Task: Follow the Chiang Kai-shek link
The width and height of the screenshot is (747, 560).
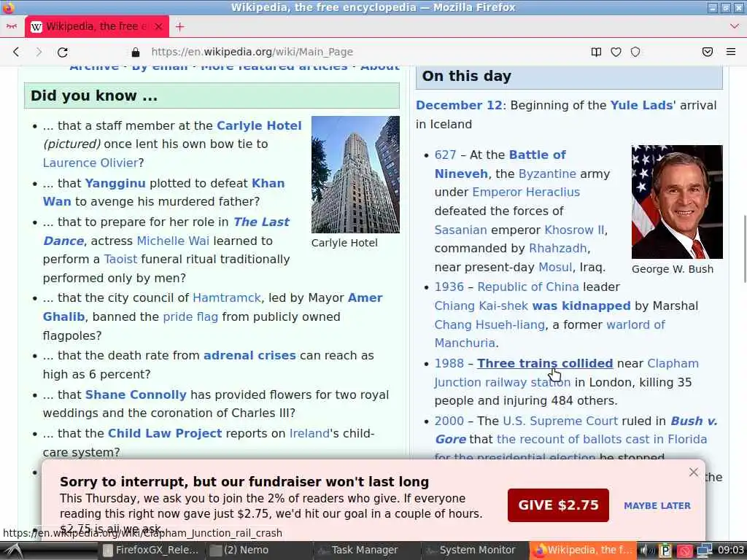Action: [x=481, y=306]
